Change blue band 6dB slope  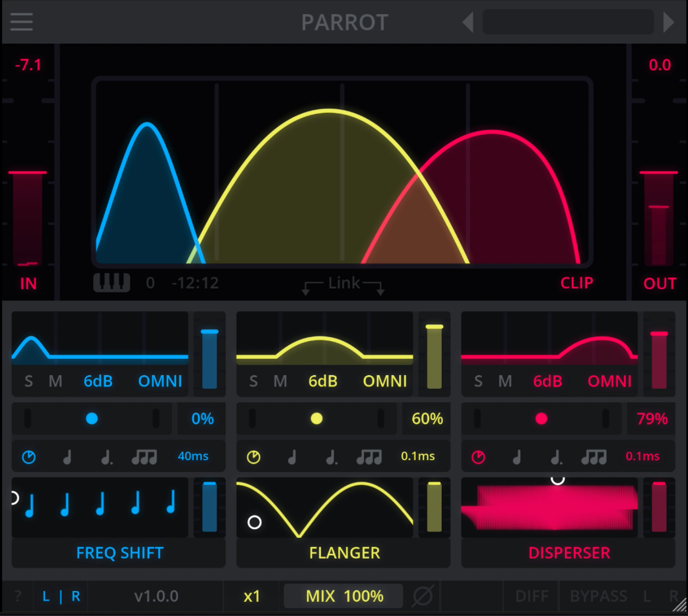[x=98, y=381]
